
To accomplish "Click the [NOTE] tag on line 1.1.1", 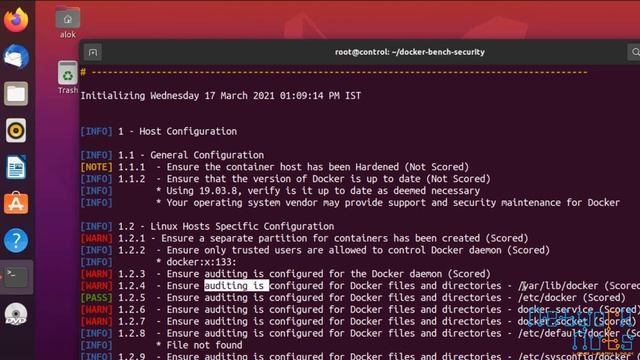I will tap(96, 167).
